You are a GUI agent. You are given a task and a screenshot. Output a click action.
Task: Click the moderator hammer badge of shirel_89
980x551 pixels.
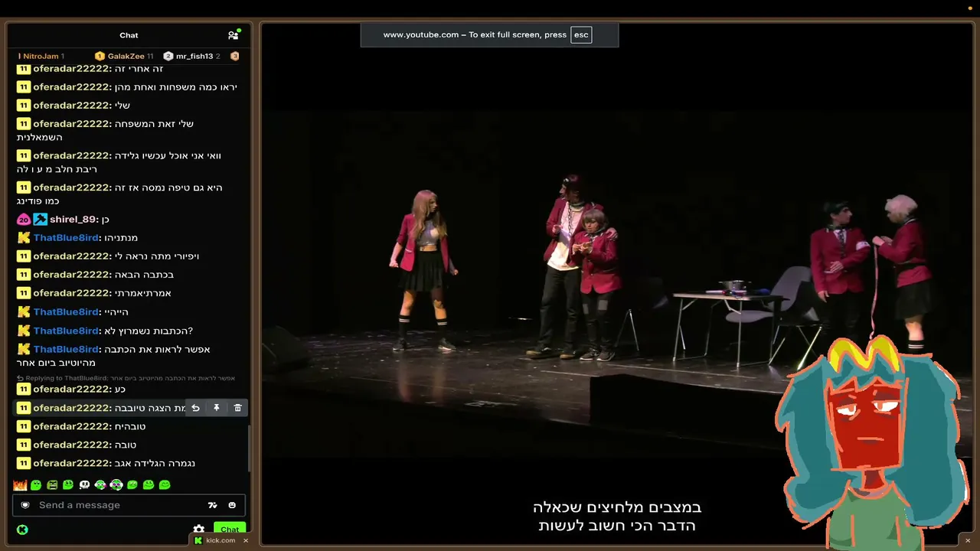(40, 220)
